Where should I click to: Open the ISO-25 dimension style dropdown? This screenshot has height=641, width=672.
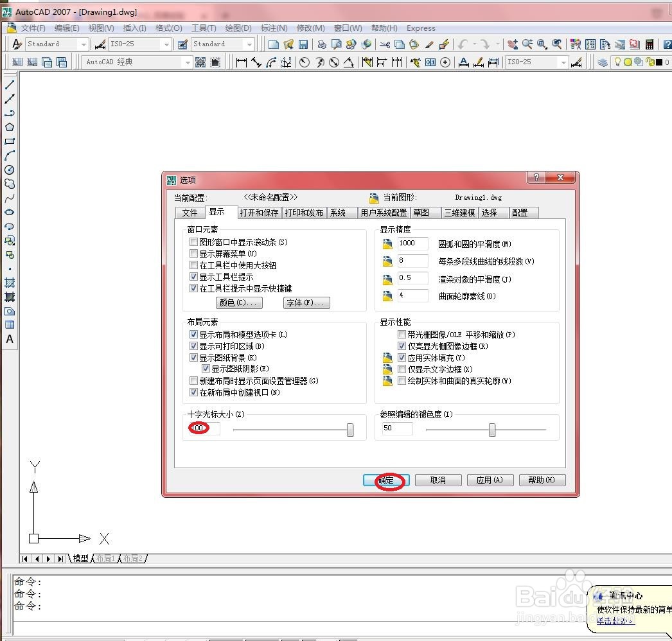pos(166,44)
